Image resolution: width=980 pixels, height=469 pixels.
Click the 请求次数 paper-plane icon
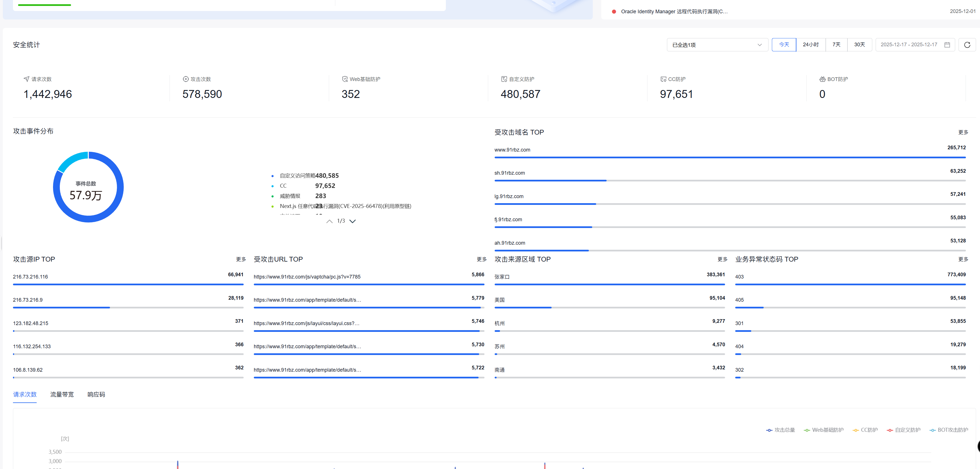pyautogui.click(x=26, y=79)
